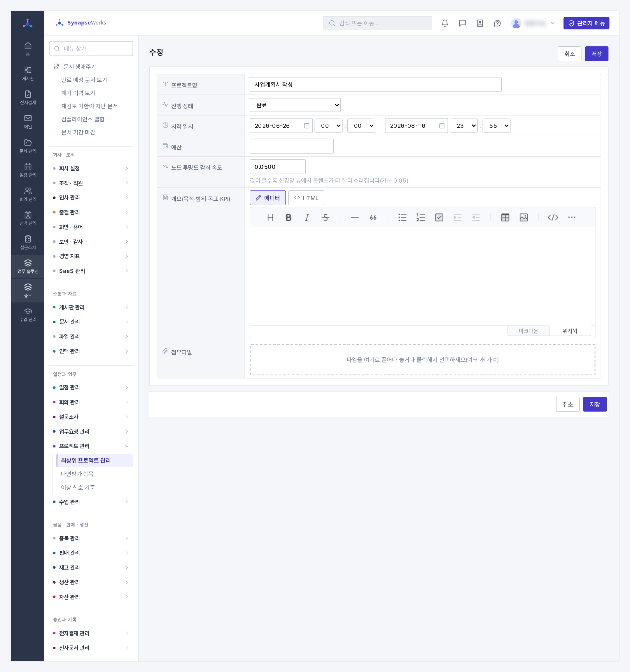
Task: Apply italic formatting in the editor
Action: click(307, 217)
